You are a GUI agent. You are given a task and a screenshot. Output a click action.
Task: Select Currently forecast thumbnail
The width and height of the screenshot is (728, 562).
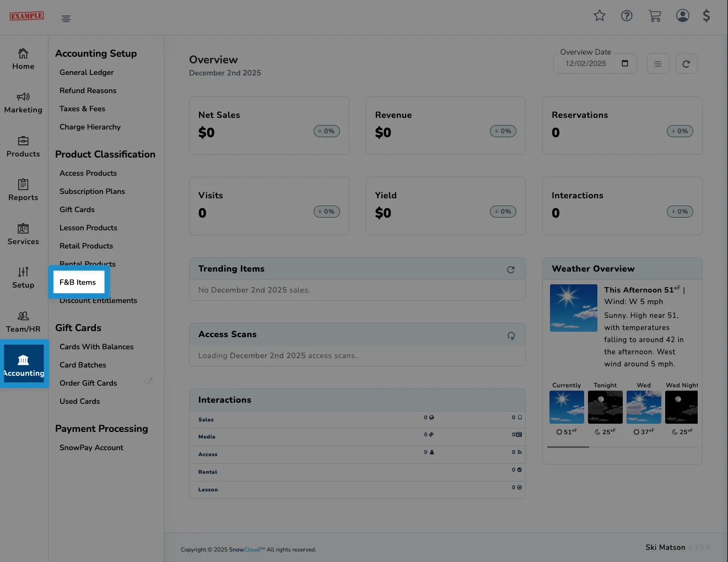point(567,407)
